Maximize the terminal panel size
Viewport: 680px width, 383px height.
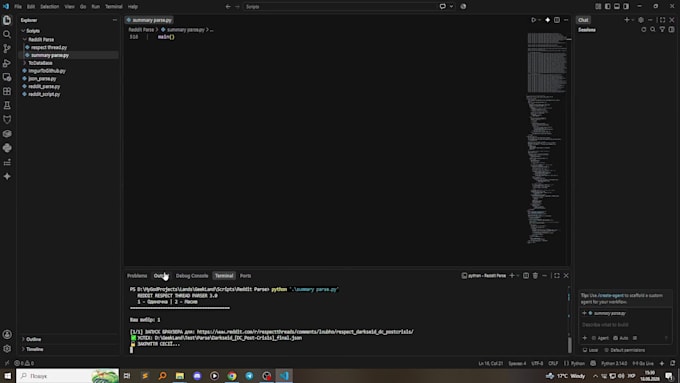coord(557,276)
